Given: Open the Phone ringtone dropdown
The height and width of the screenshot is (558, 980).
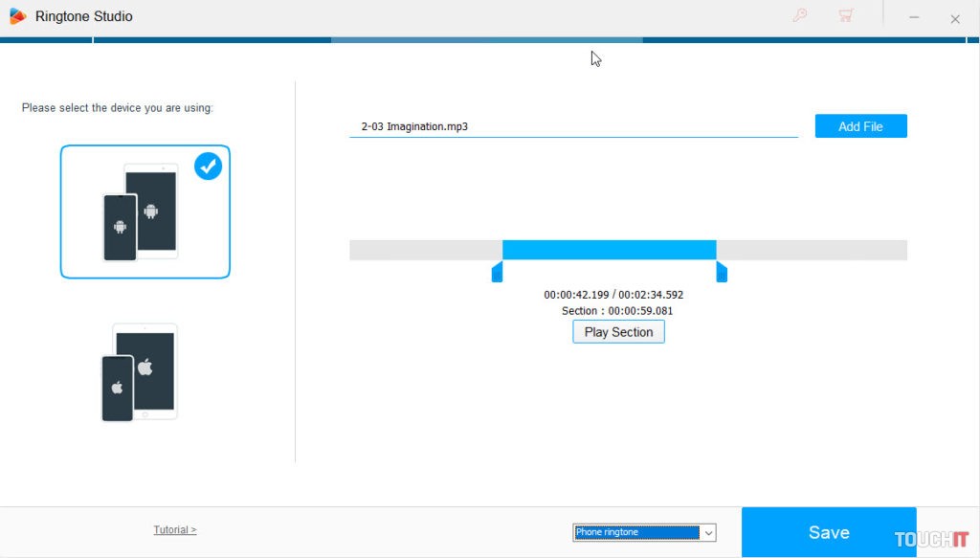Looking at the screenshot, I should click(x=636, y=532).
